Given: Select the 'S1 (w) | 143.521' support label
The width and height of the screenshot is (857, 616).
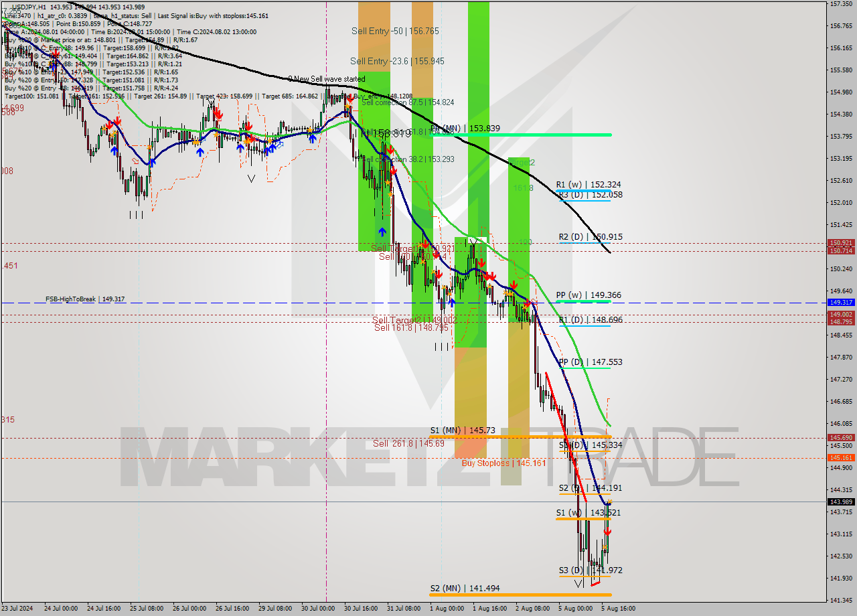Looking at the screenshot, I should tap(589, 512).
